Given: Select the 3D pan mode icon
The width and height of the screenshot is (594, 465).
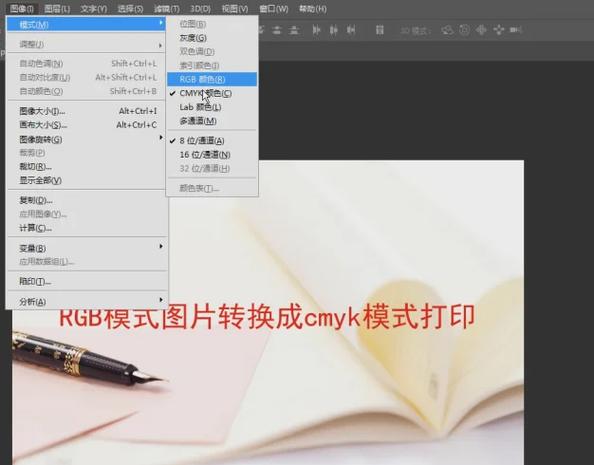Looking at the screenshot, I should (x=481, y=30).
